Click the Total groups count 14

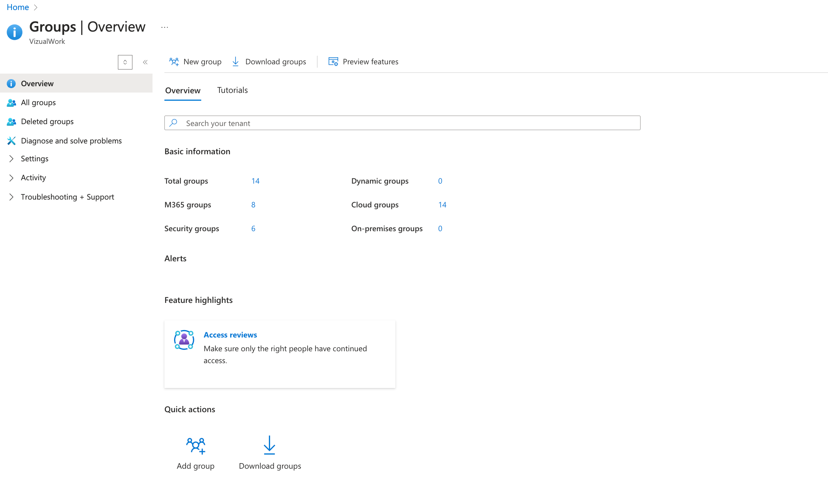pos(255,181)
